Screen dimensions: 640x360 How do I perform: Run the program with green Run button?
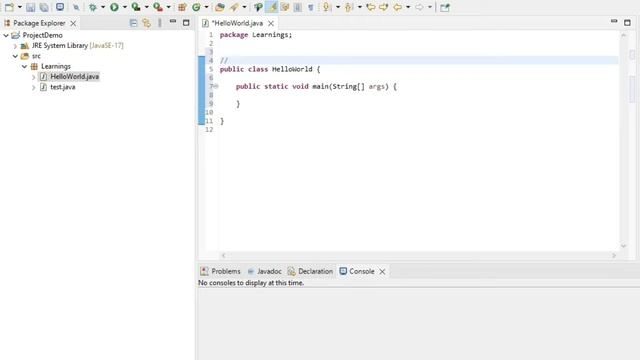click(114, 7)
